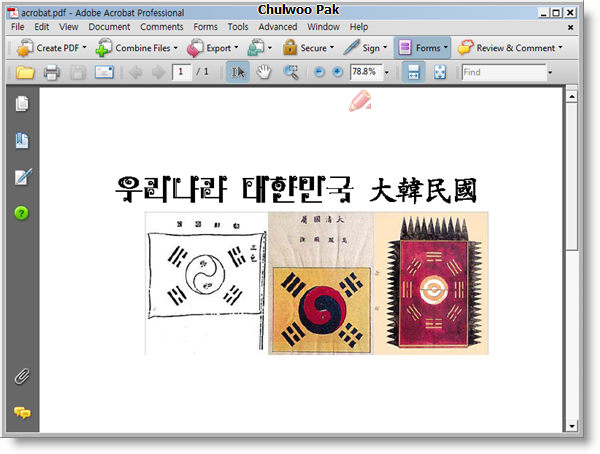Image resolution: width=600 pixels, height=454 pixels.
Task: Click the scroll up arrow
Action: 571,96
